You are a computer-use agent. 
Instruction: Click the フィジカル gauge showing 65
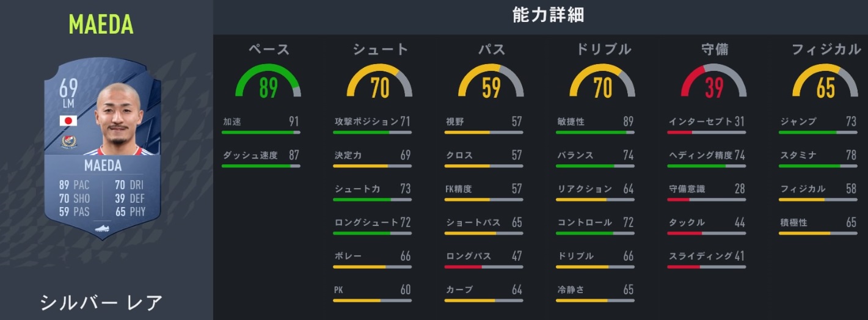[825, 82]
